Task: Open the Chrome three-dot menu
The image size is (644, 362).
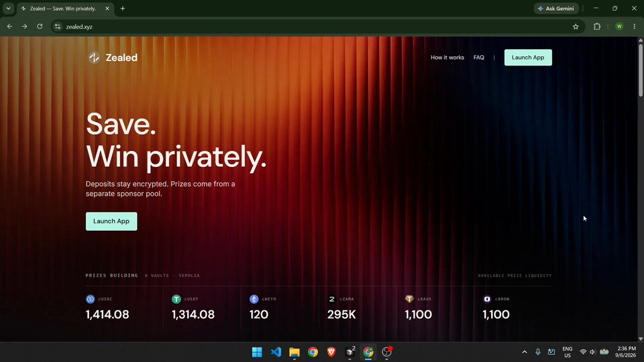Action: click(x=635, y=26)
